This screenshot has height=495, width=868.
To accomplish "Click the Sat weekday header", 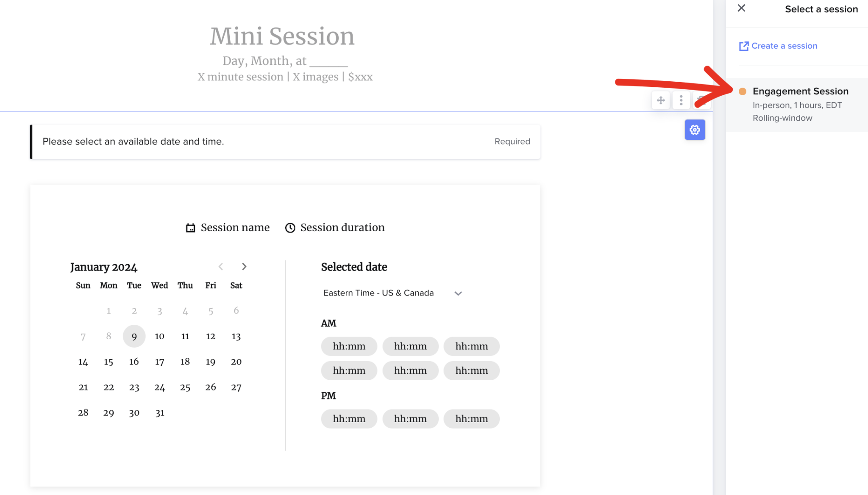I will [x=236, y=285].
